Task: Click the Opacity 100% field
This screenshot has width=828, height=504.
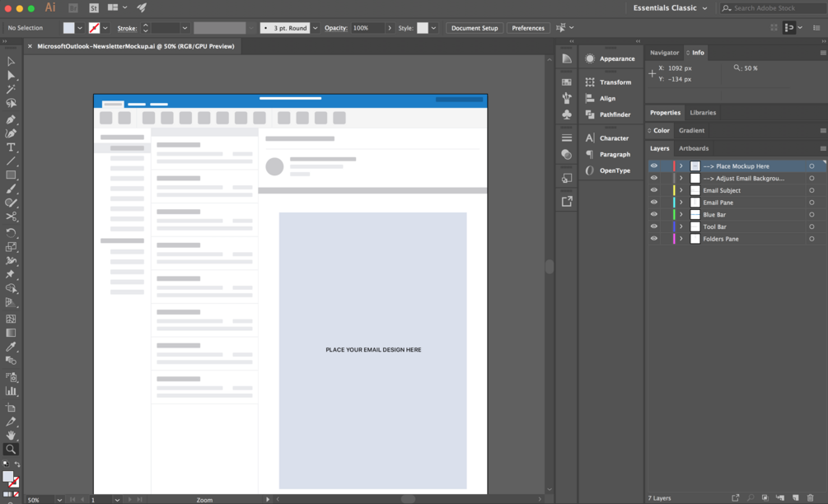Action: (x=368, y=28)
